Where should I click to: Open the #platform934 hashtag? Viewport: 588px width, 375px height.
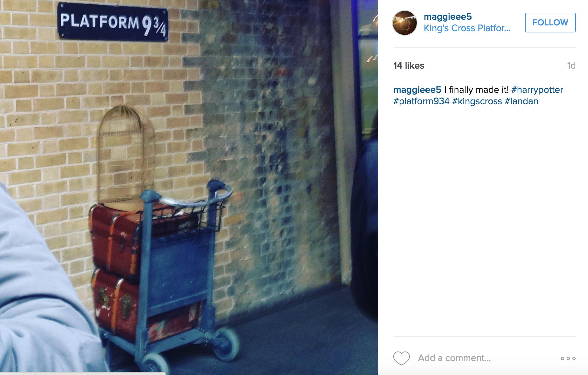click(421, 101)
